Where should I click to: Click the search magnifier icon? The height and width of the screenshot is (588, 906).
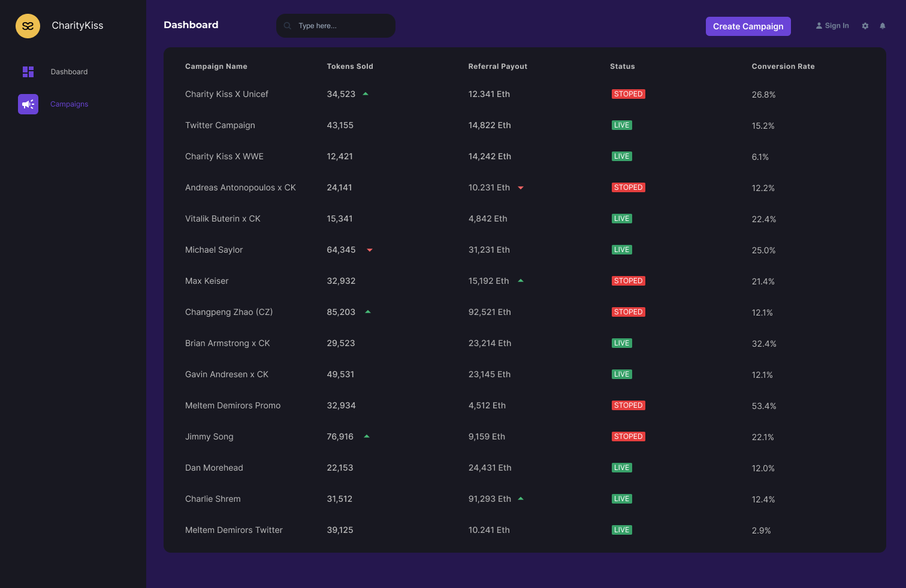[288, 26]
